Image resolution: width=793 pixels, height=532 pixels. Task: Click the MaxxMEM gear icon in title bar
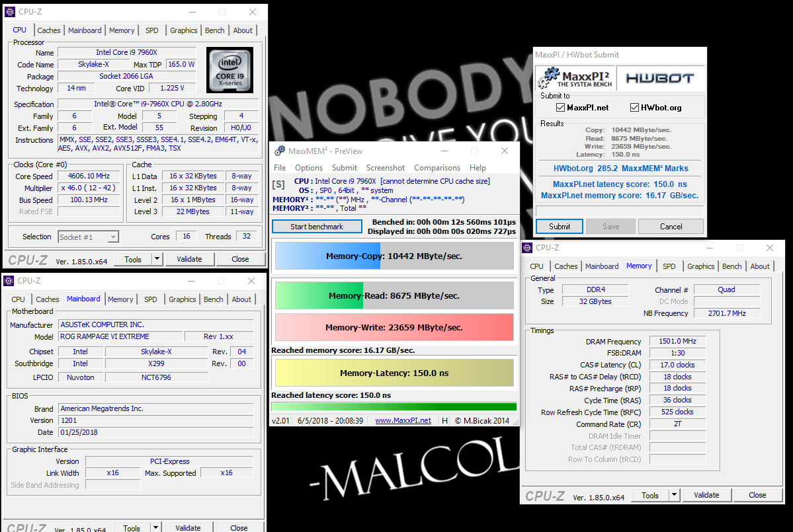[x=279, y=151]
